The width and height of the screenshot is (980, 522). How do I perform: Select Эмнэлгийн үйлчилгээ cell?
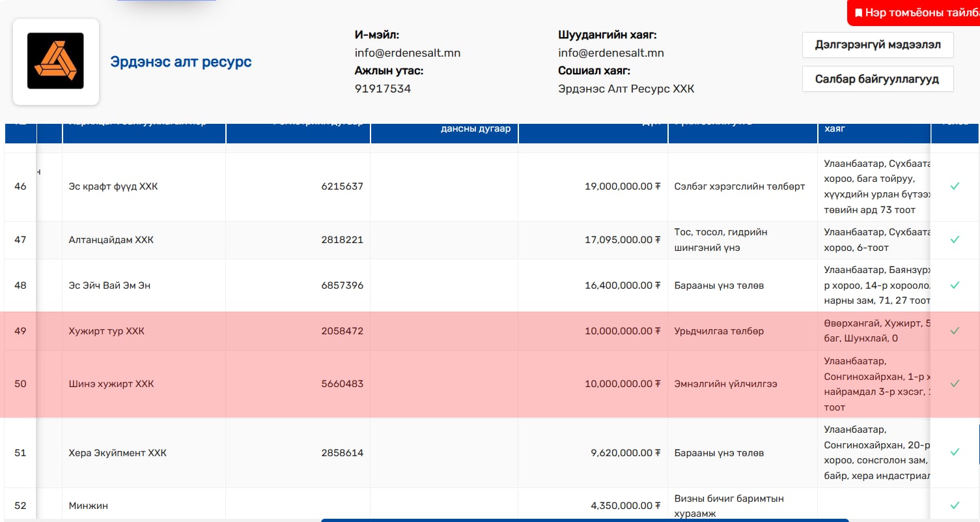[743, 384]
